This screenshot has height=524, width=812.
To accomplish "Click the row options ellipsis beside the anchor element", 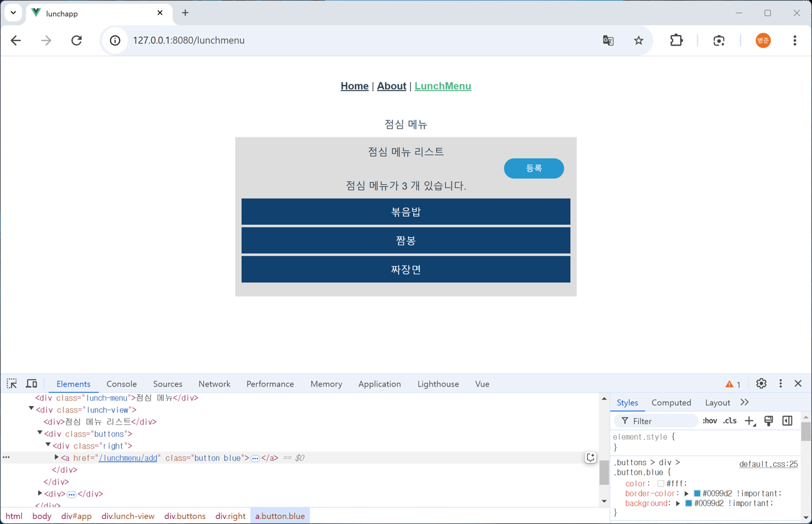I will [6, 458].
